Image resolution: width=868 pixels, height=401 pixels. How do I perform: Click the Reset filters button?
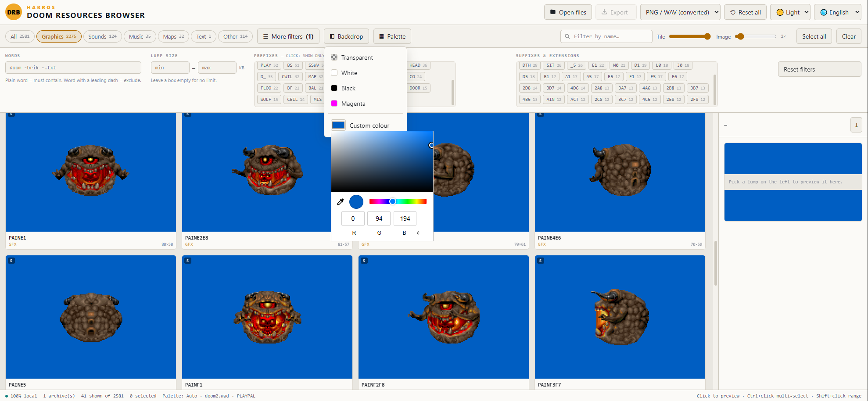pos(819,69)
